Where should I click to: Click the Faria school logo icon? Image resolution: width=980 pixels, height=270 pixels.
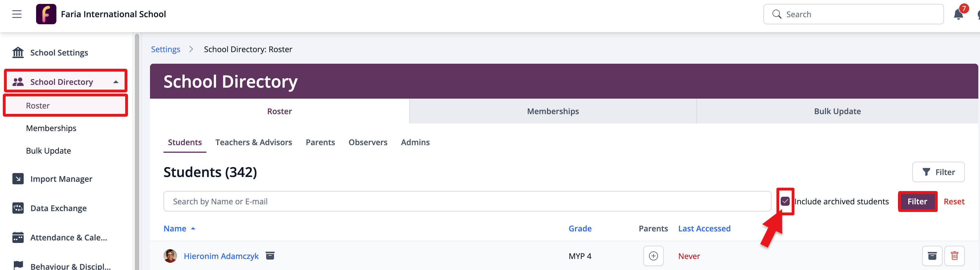[46, 14]
